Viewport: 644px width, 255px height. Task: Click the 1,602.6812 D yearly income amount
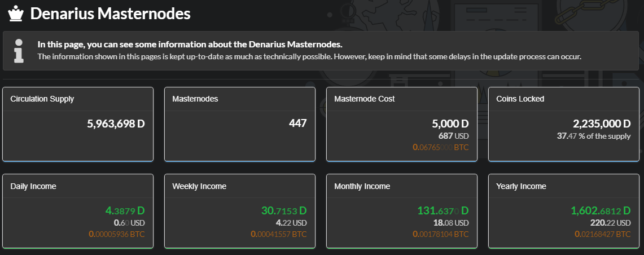point(601,210)
